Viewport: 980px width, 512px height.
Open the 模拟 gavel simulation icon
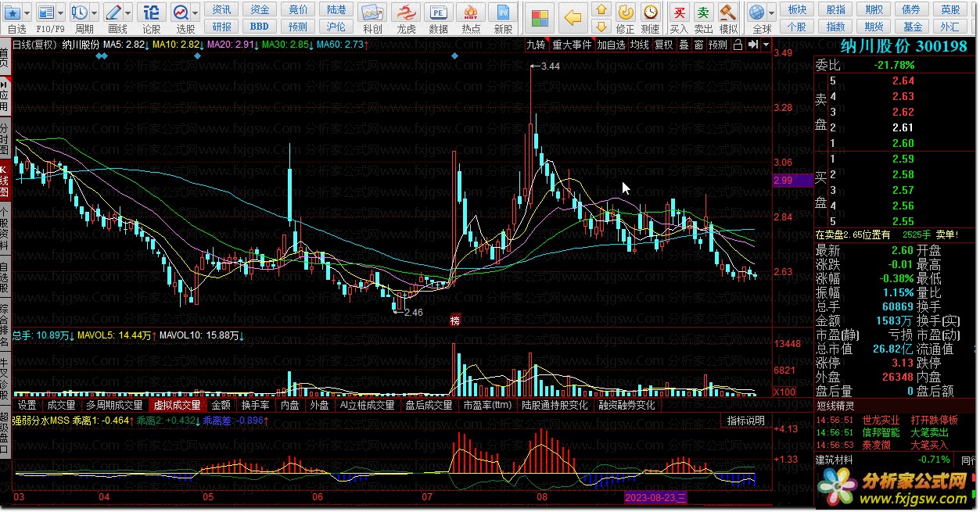tap(728, 12)
